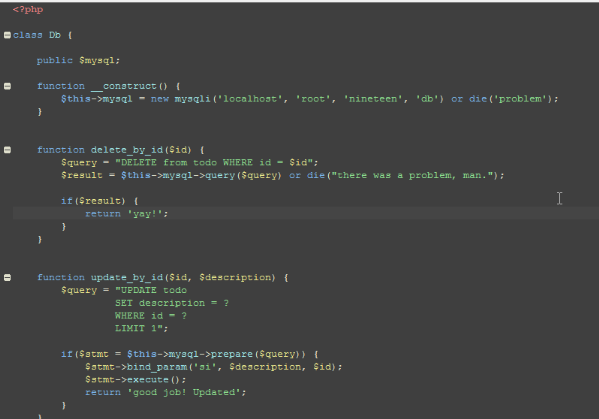Screen dimensions: 599x419
Task: Click $stmt->execute(); line
Action: point(136,380)
